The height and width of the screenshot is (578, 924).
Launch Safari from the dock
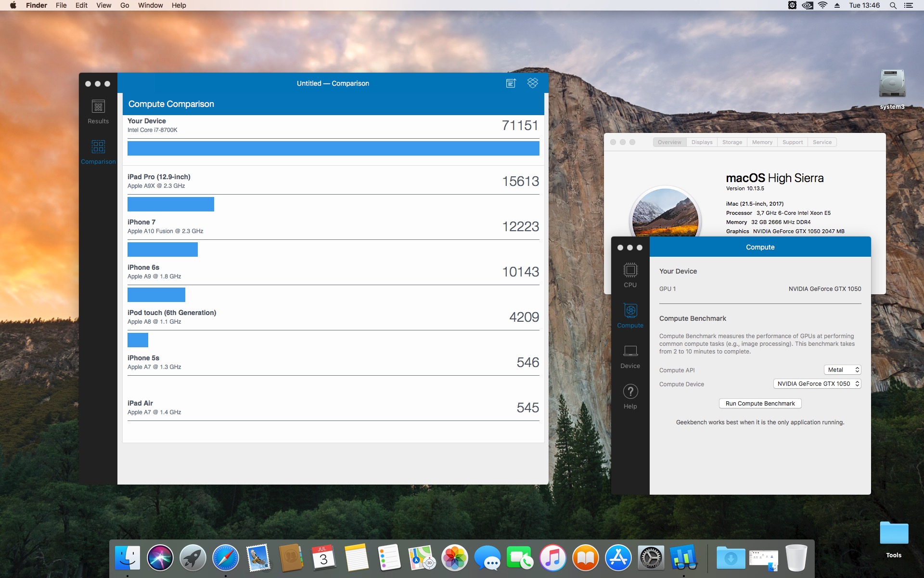tap(225, 558)
